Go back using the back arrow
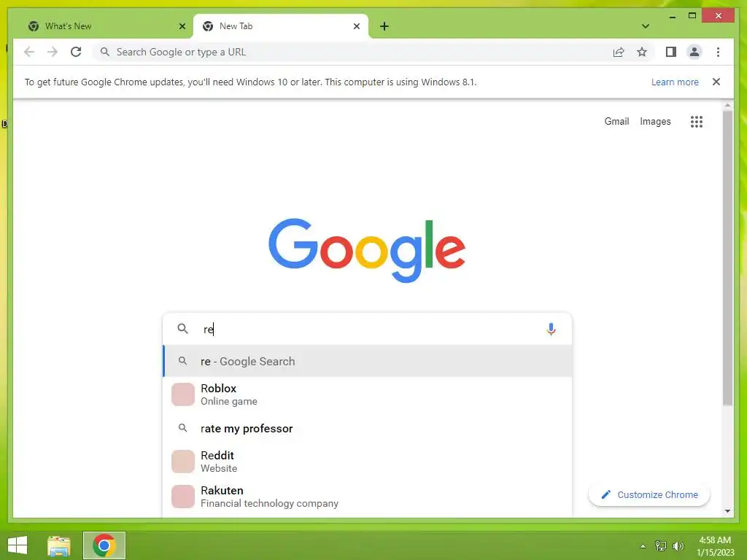747x560 pixels. [x=29, y=52]
